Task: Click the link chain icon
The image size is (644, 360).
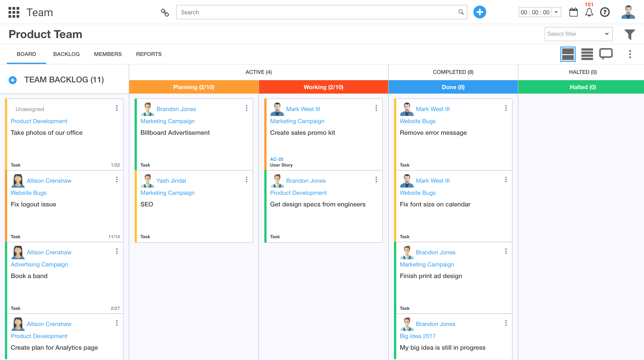Action: 165,12
